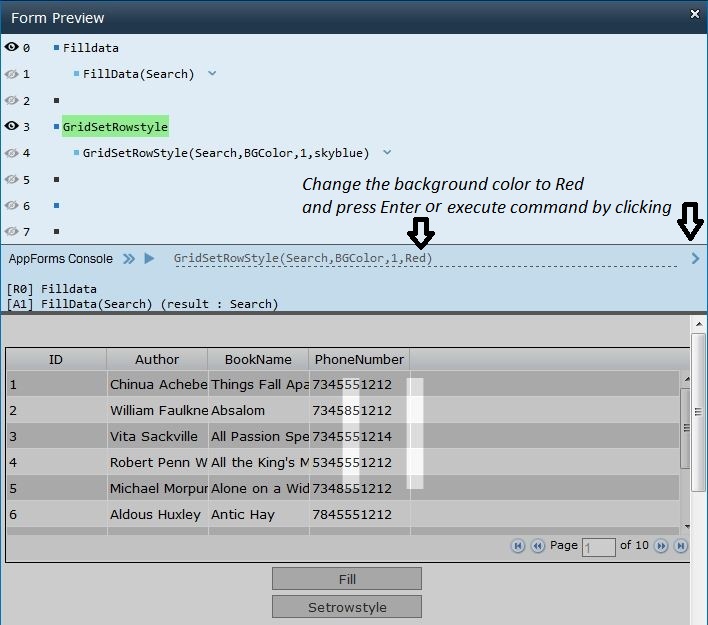The width and height of the screenshot is (708, 625).
Task: Click grid inner scrollbar thumb
Action: pos(686,428)
